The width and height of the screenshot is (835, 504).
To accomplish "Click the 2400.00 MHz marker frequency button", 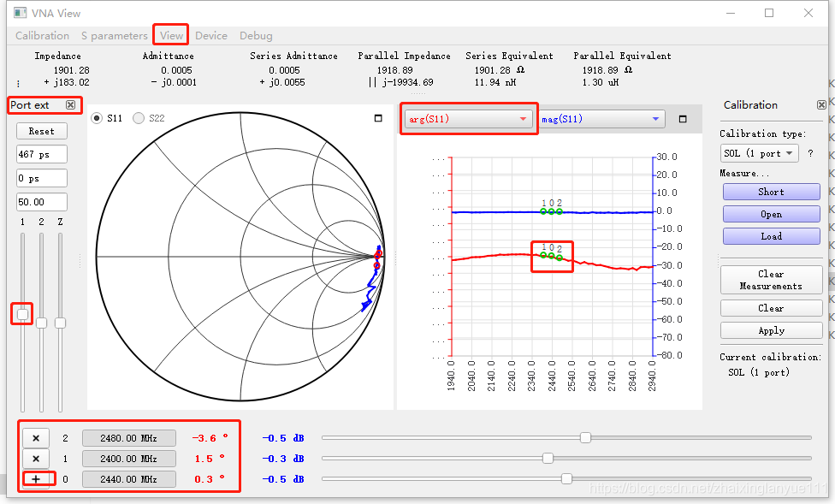I will pos(129,459).
